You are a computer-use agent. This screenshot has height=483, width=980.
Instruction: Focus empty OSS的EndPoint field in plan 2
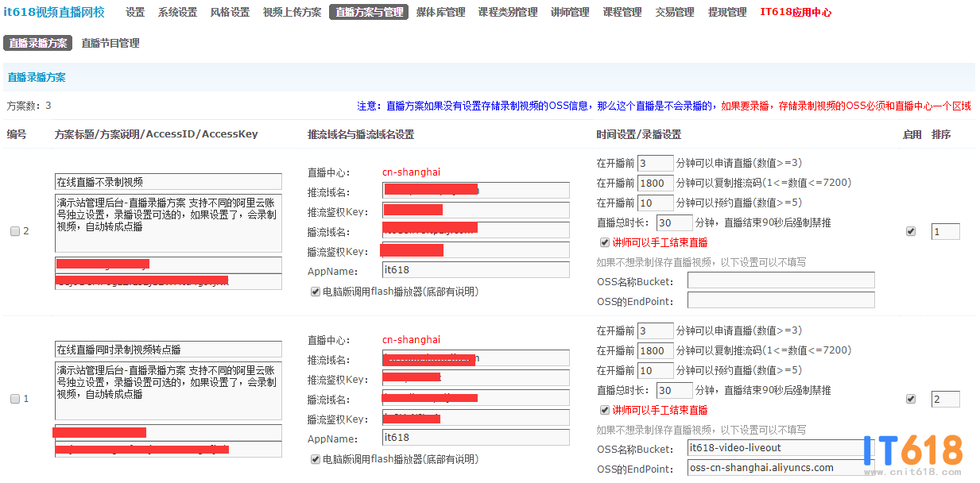[x=781, y=300]
